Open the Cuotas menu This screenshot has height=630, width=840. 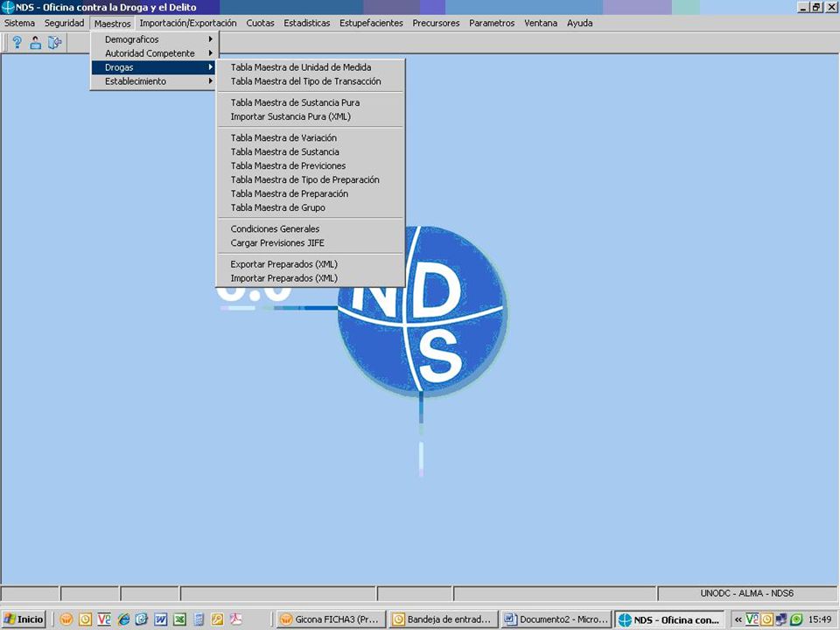coord(261,23)
